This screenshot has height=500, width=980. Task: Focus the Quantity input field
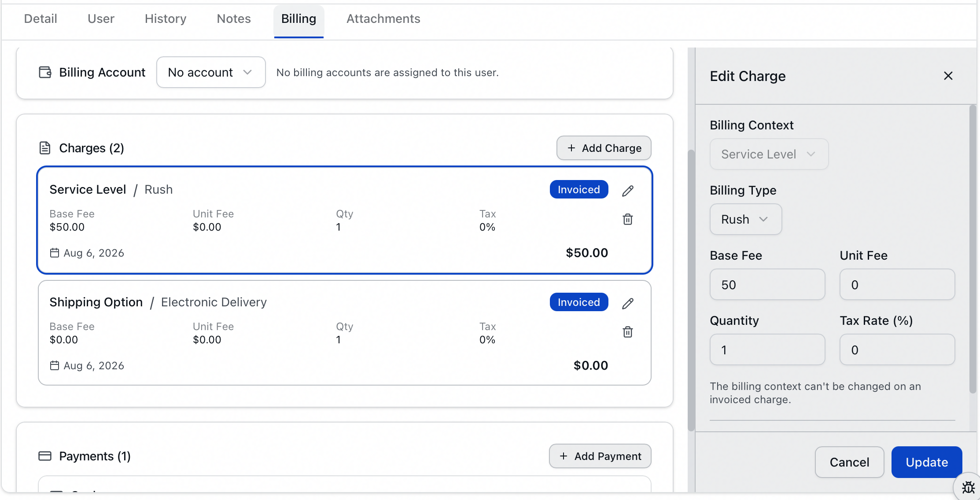tap(767, 349)
